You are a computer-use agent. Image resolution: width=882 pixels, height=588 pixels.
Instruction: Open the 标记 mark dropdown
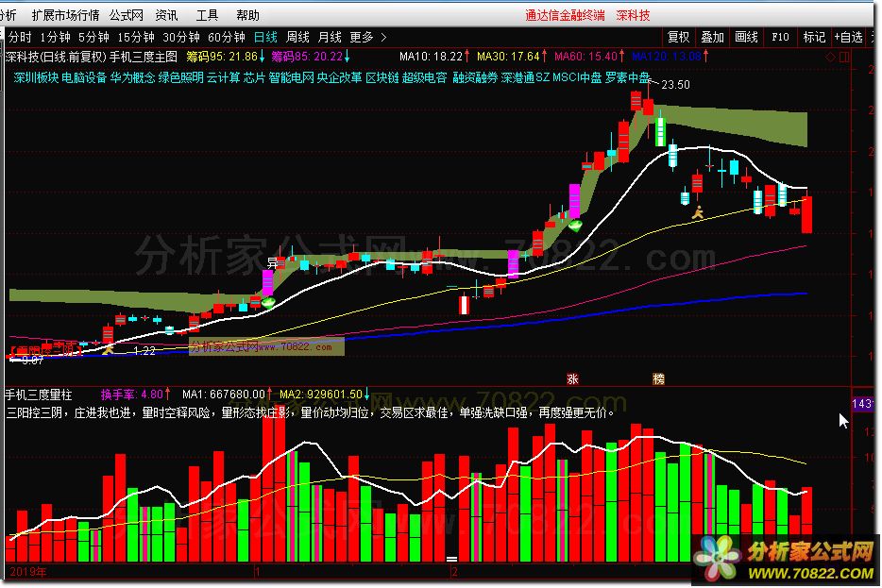click(x=813, y=37)
